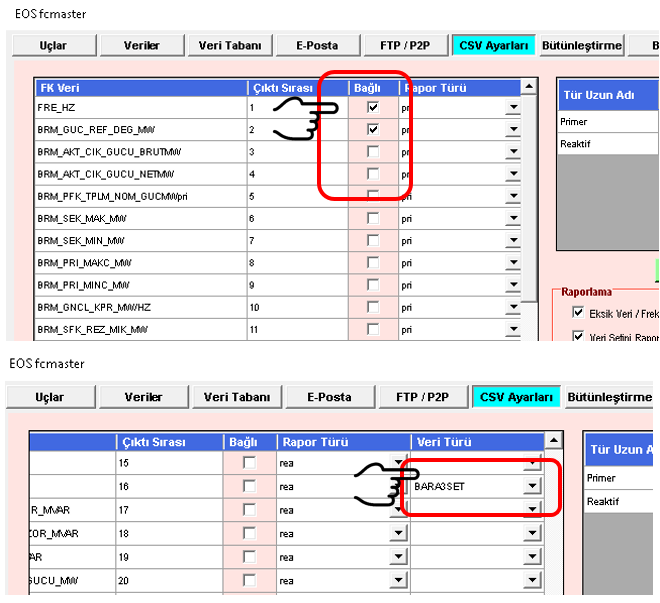This screenshot has width=660, height=603.
Task: Check Bağlı checkbox in row 16
Action: click(x=250, y=486)
